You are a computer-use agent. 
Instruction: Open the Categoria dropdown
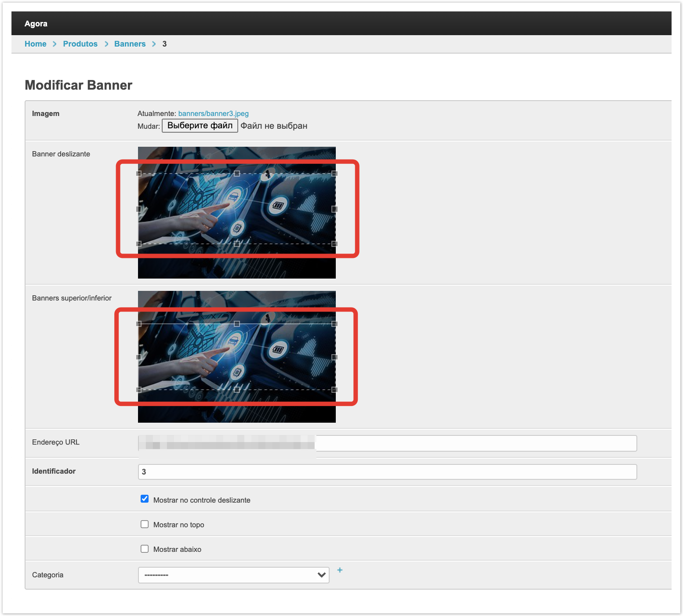(233, 575)
